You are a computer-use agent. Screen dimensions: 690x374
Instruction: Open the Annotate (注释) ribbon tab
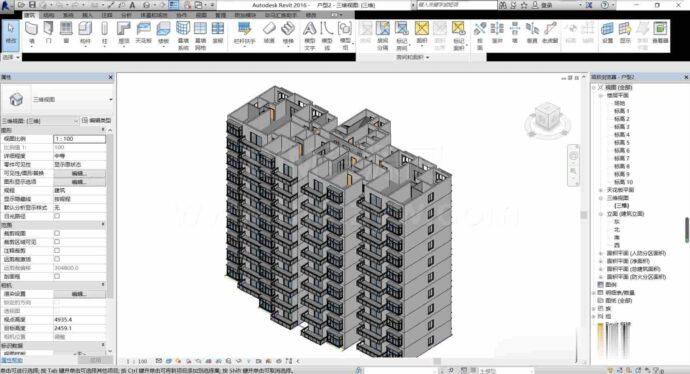pyautogui.click(x=107, y=15)
